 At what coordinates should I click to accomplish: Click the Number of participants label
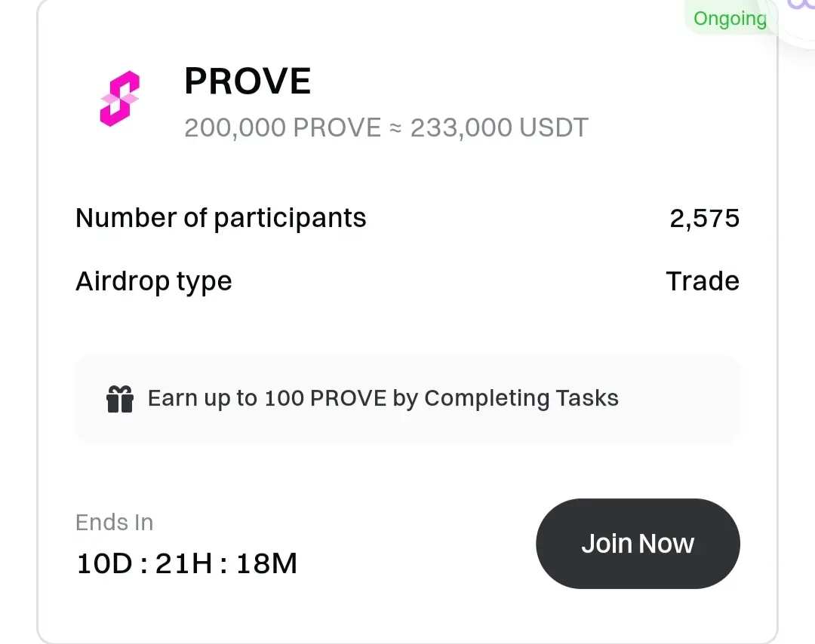click(221, 218)
